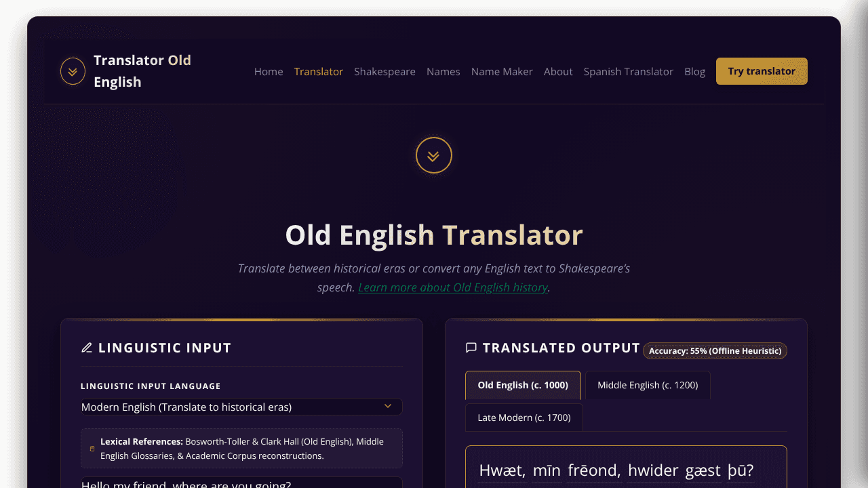Click the circular chevron logo icon in header
Screen dimensions: 868x488
(73, 71)
